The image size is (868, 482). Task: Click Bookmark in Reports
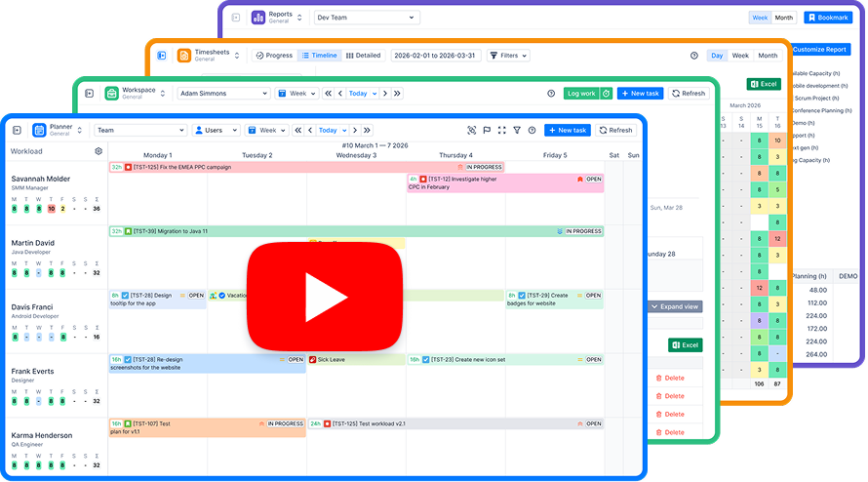pyautogui.click(x=828, y=18)
